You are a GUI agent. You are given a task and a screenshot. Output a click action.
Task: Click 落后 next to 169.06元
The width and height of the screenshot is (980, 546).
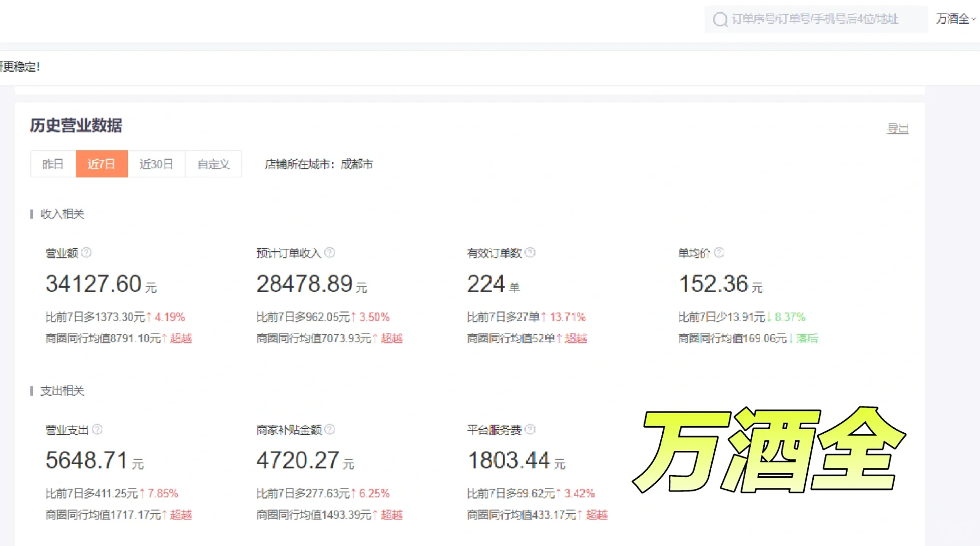(x=807, y=338)
